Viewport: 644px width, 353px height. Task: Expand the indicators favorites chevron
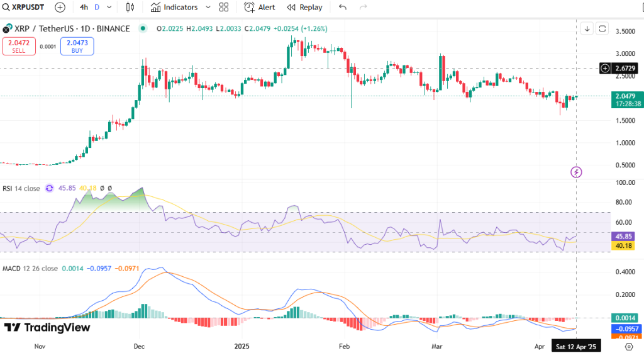tap(208, 7)
